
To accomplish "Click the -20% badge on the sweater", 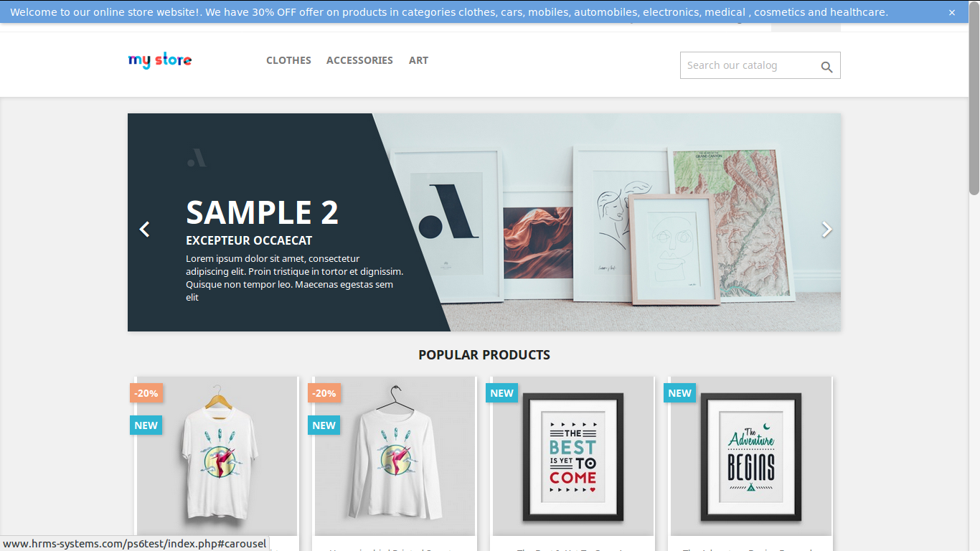I will pos(324,393).
